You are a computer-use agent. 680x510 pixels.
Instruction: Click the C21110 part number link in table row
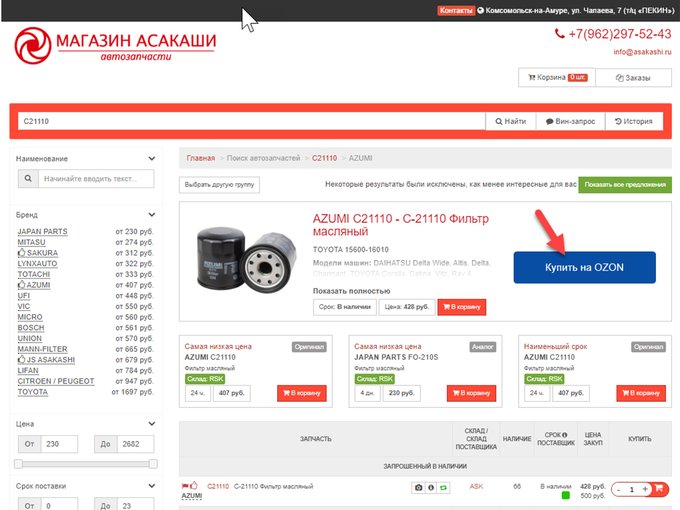pyautogui.click(x=218, y=487)
